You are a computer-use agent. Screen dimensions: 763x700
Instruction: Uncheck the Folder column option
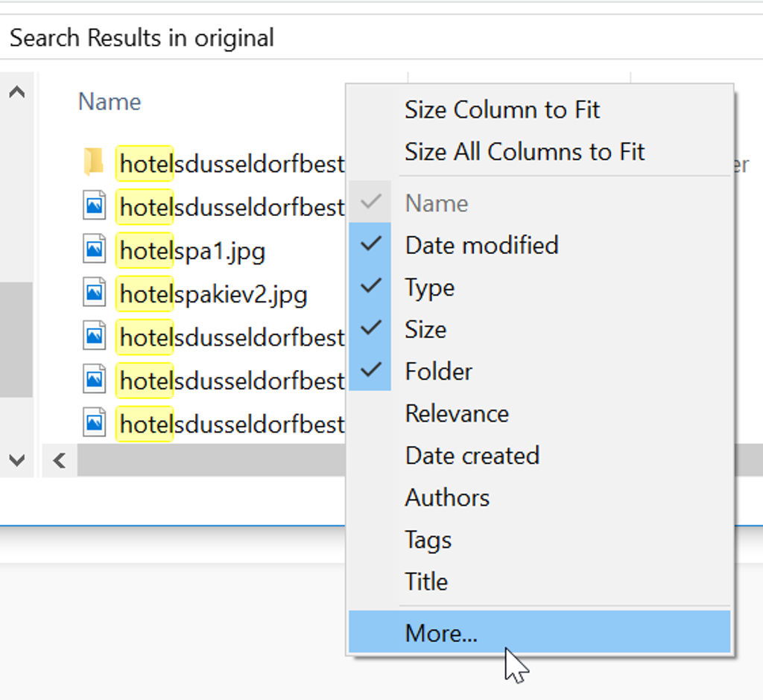[438, 371]
